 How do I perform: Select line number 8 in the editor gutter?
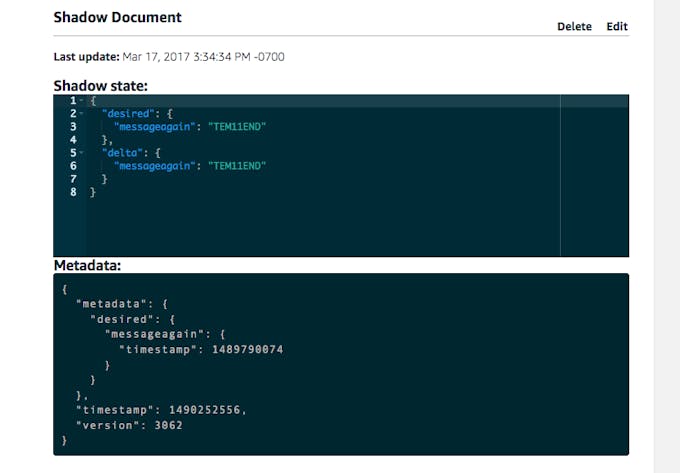(73, 192)
